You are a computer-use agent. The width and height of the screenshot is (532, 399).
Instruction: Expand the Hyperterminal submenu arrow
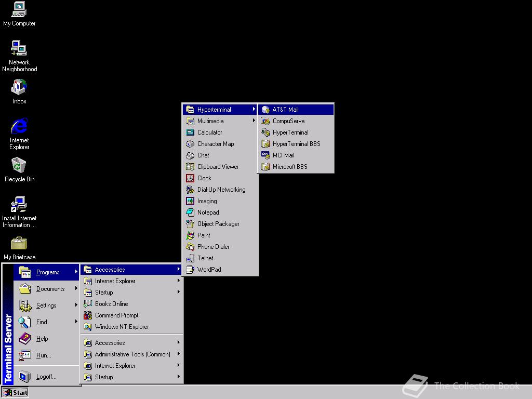pos(254,109)
